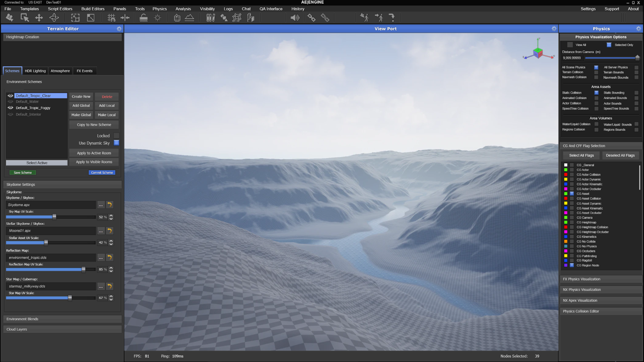Click the speaker audio icon
644x362 pixels.
(295, 18)
